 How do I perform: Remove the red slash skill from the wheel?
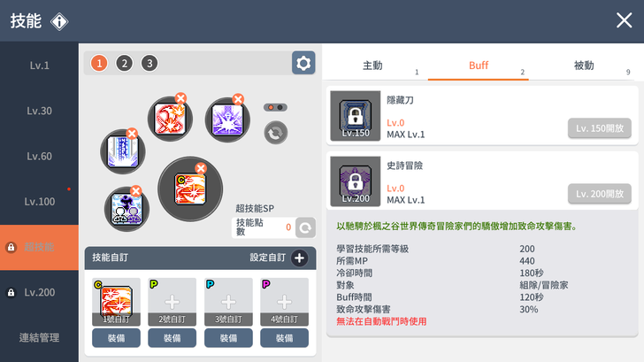180,98
